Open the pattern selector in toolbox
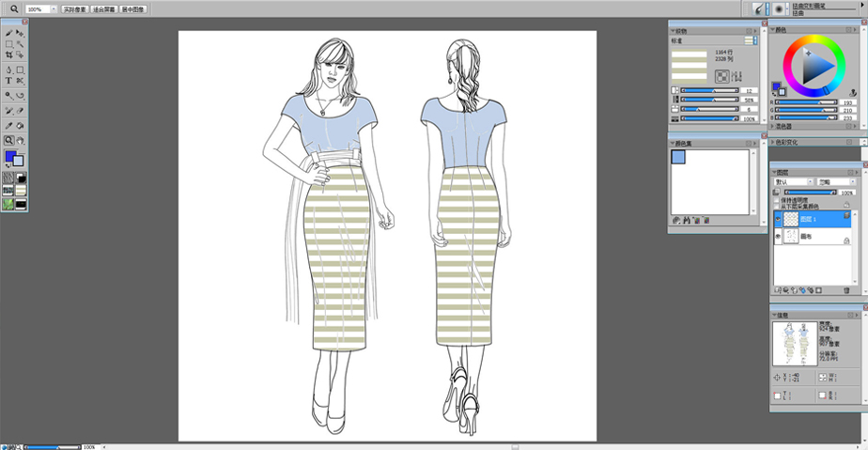The width and height of the screenshot is (868, 450). 8,191
